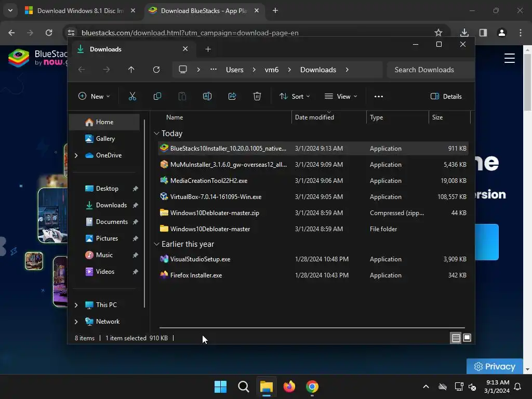Click Users in address breadcrumb
The height and width of the screenshot is (399, 532).
tap(235, 70)
